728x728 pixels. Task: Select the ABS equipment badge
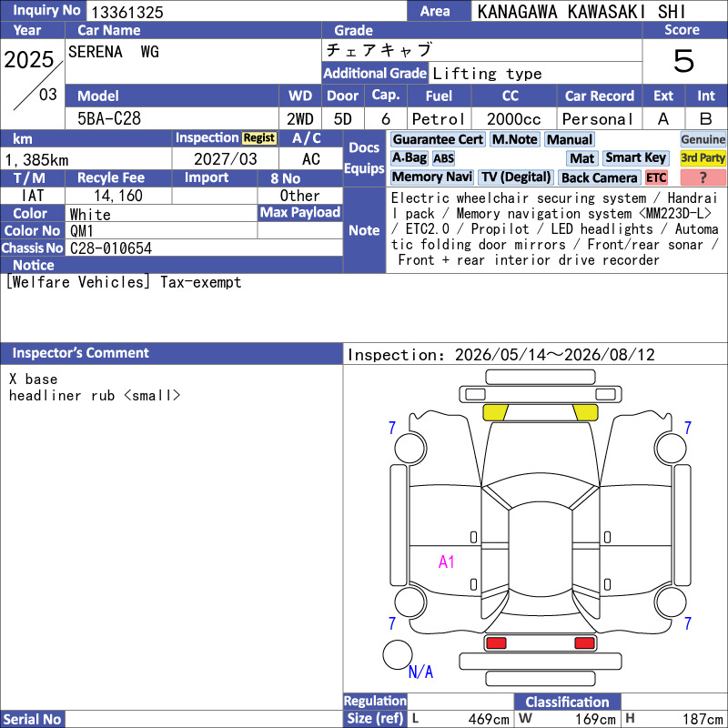(443, 158)
